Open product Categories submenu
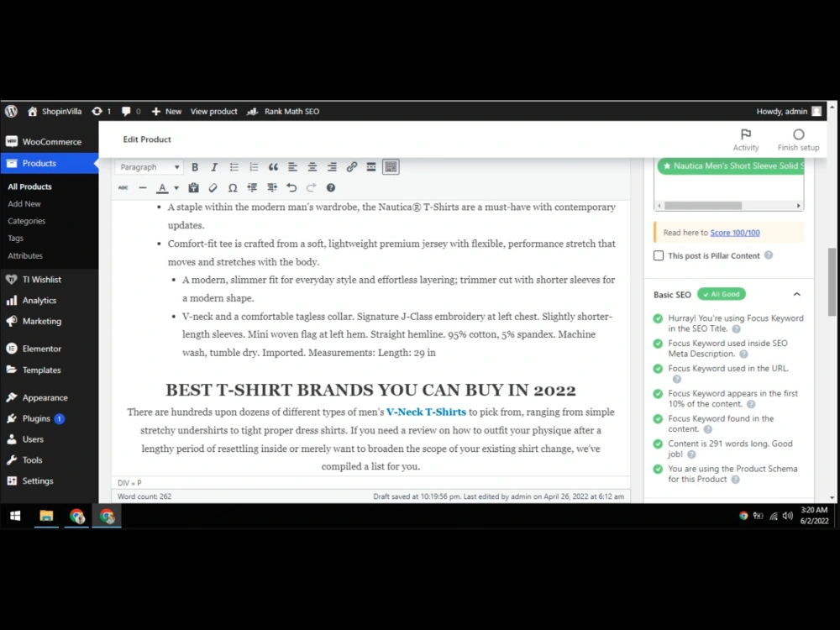This screenshot has height=630, width=840. click(27, 221)
